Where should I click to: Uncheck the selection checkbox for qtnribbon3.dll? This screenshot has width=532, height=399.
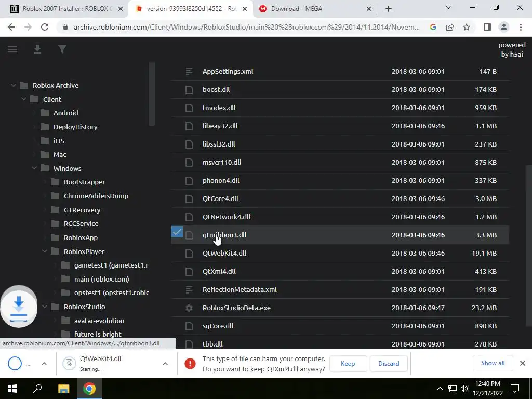(x=177, y=232)
